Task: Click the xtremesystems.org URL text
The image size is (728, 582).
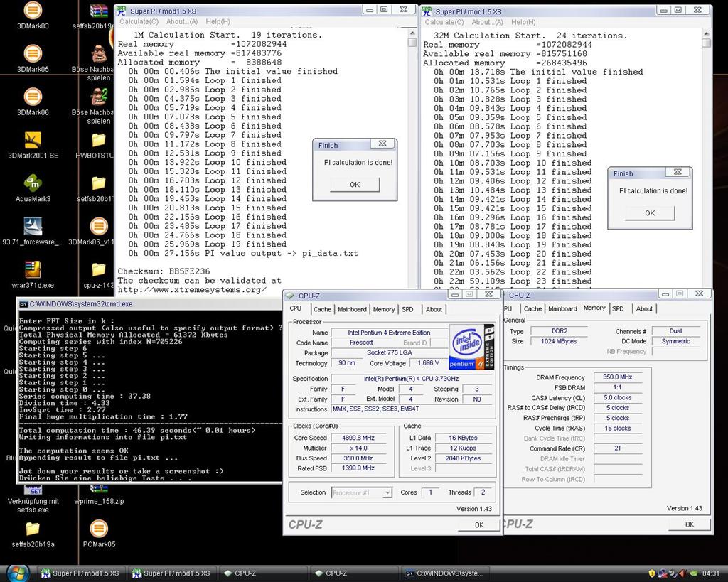Action: (x=192, y=290)
